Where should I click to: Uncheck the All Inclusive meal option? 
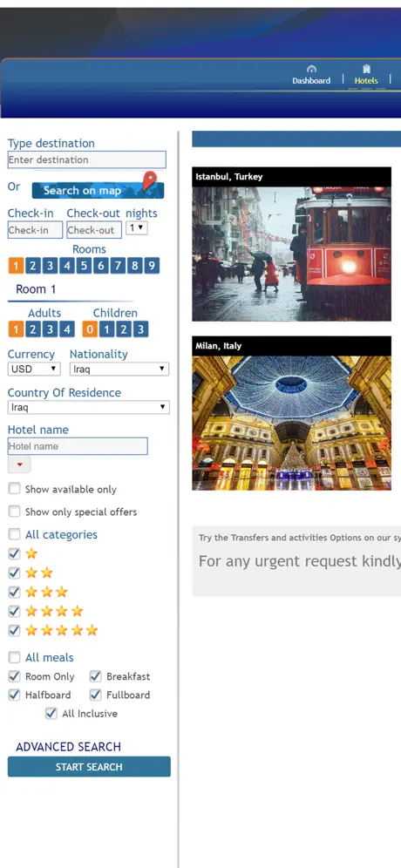[x=51, y=714]
